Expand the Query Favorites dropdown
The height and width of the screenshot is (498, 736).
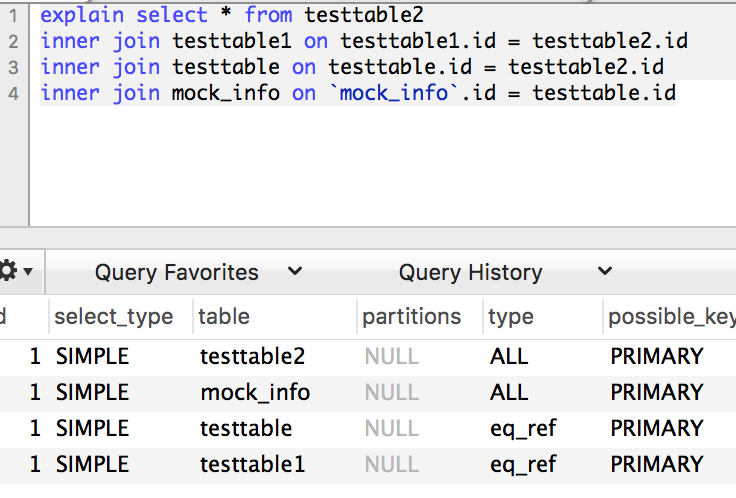(198, 272)
